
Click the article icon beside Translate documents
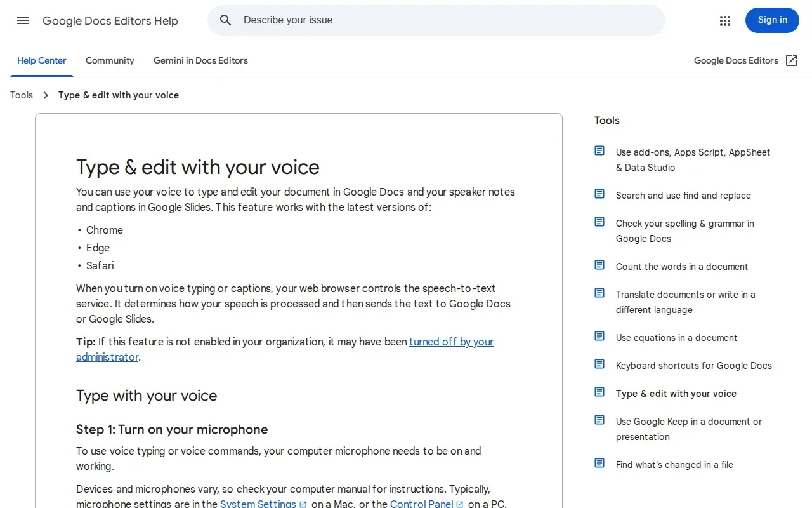[x=599, y=293]
